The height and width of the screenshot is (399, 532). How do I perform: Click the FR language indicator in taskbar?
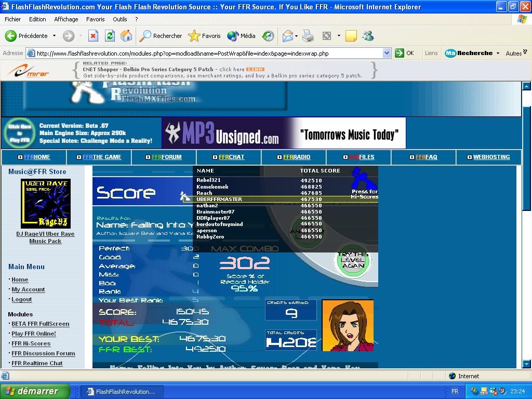455,391
